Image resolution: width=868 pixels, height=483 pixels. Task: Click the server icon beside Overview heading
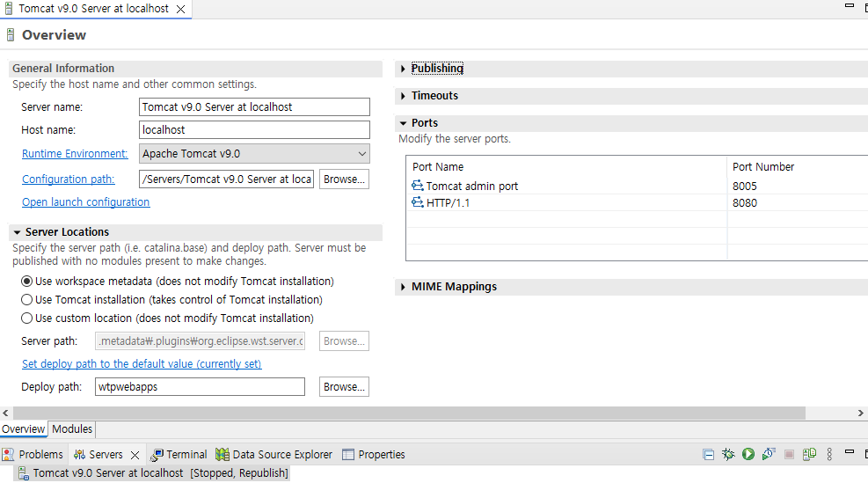[10, 35]
